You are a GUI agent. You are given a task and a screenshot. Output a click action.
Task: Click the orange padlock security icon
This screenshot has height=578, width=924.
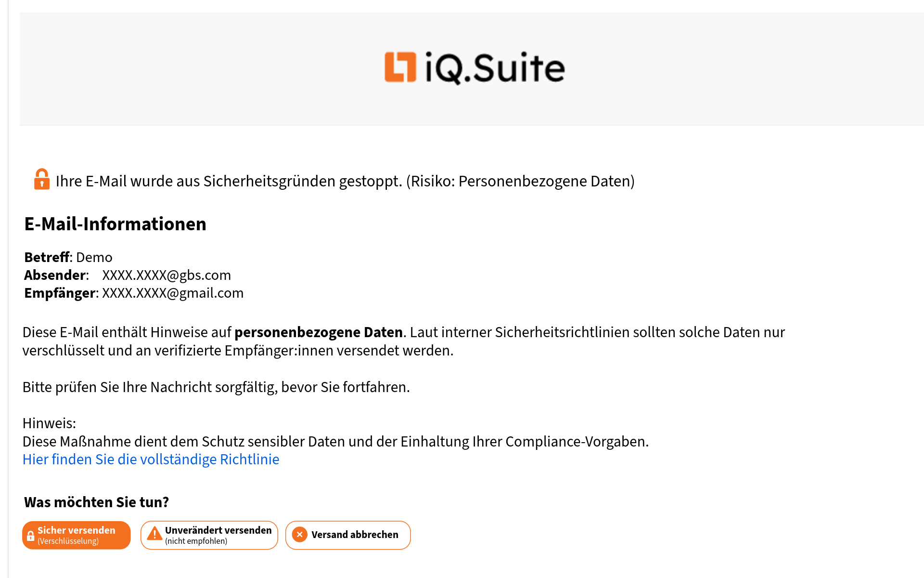tap(42, 179)
